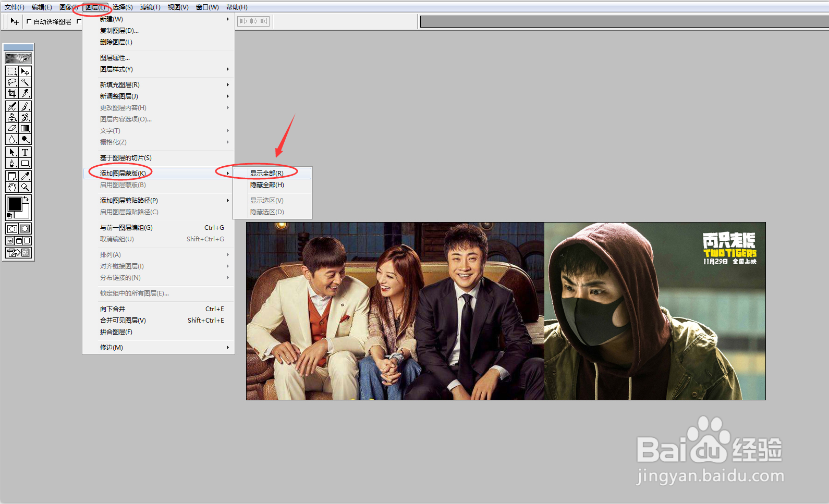Image resolution: width=829 pixels, height=504 pixels.
Task: Open 帮助(H) menu
Action: (x=237, y=7)
